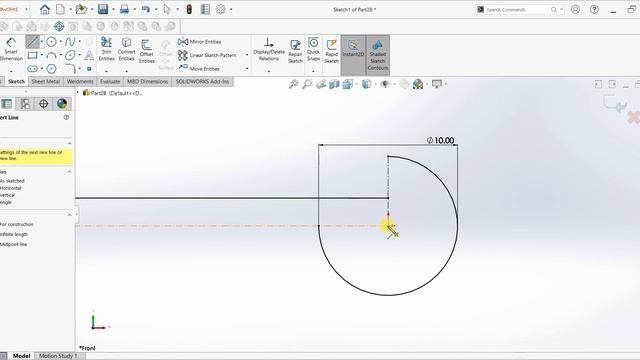The width and height of the screenshot is (640, 360).
Task: Select the diameter 10.00 dimension
Action: [440, 140]
